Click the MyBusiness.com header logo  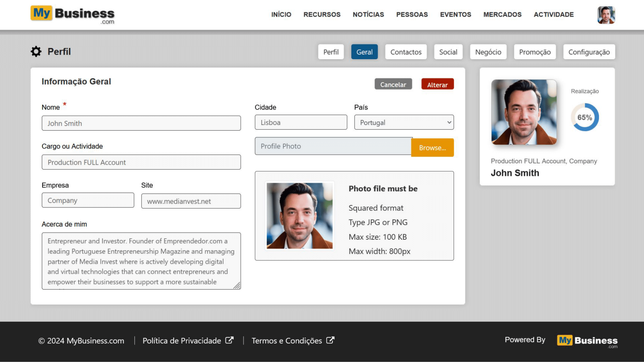[72, 14]
